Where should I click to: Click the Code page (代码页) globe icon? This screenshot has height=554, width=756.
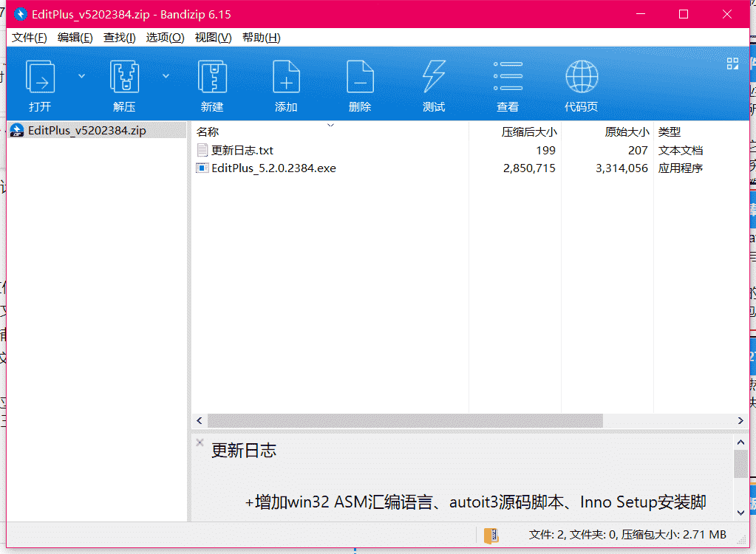(x=582, y=77)
